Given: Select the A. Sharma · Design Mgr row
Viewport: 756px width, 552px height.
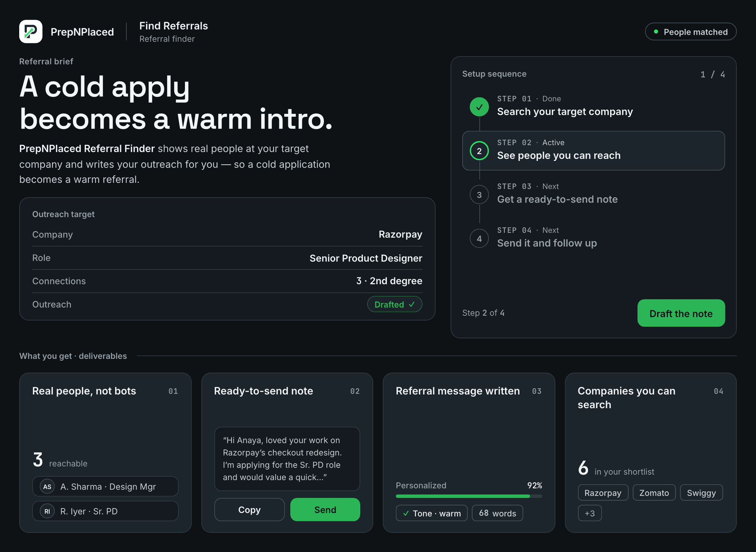Looking at the screenshot, I should (x=105, y=487).
